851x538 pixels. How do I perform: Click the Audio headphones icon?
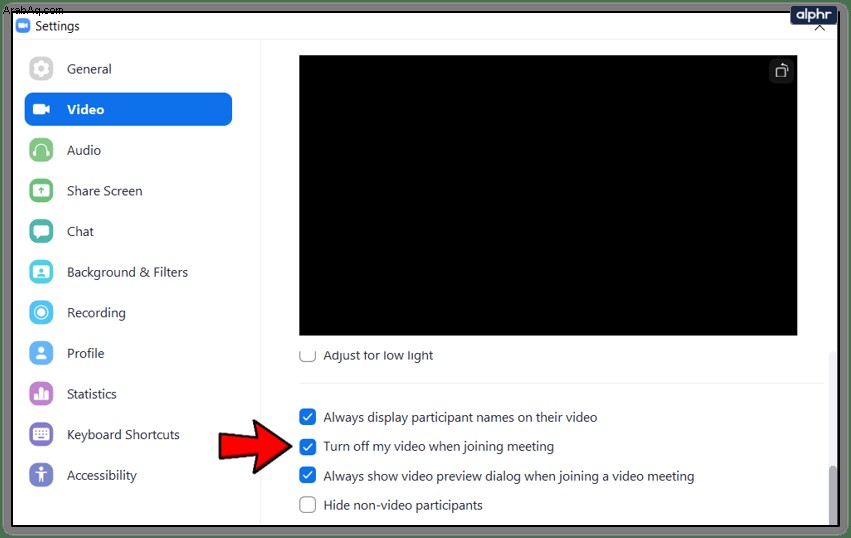[x=41, y=150]
